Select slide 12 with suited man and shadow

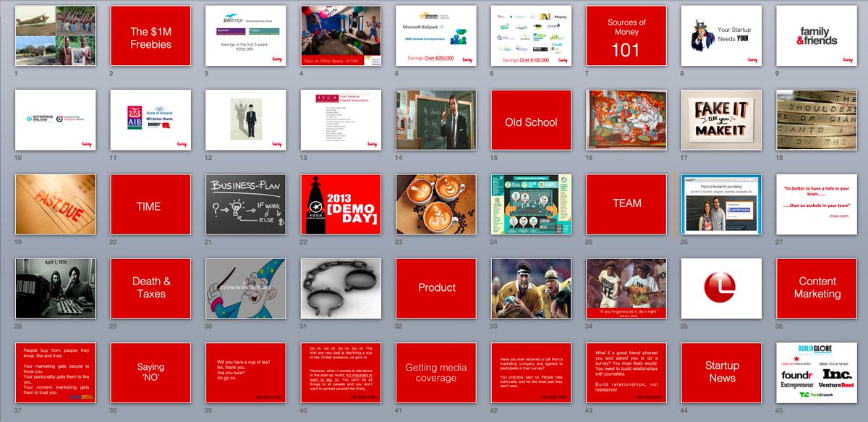pyautogui.click(x=246, y=120)
